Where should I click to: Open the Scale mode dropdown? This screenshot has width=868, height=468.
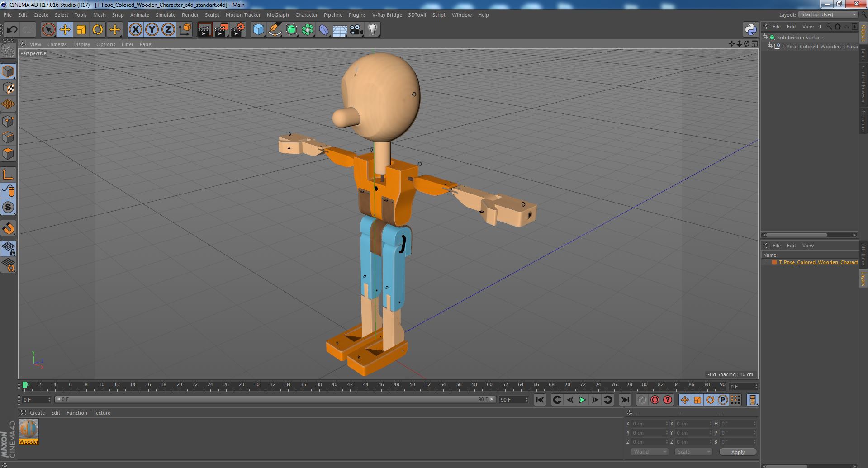(x=693, y=452)
